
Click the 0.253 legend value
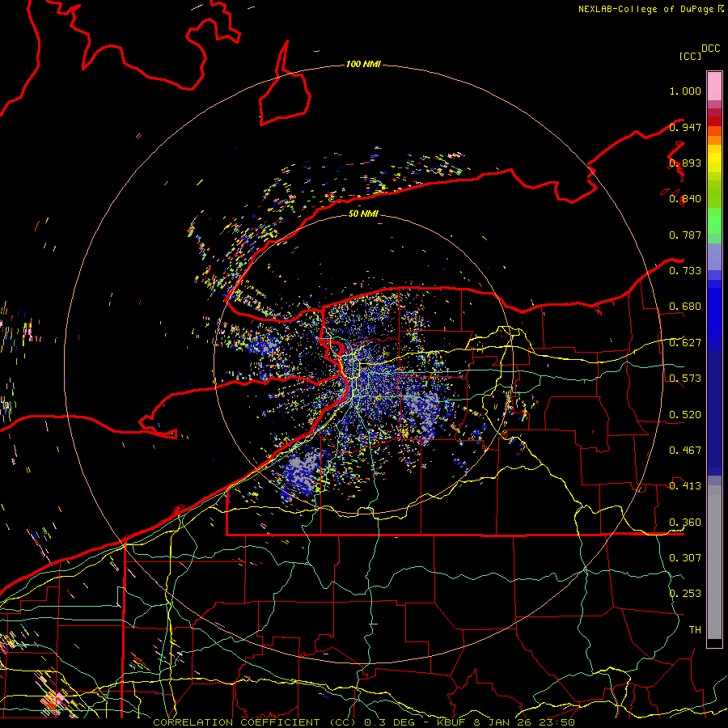click(x=685, y=594)
